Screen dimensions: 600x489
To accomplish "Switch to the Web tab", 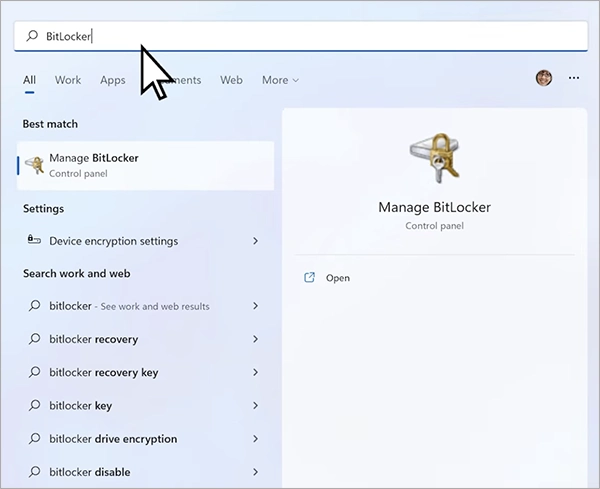I will [231, 80].
